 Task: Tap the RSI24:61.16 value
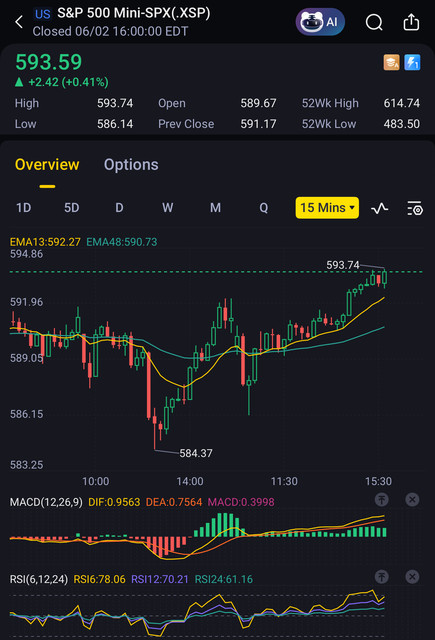pyautogui.click(x=224, y=579)
